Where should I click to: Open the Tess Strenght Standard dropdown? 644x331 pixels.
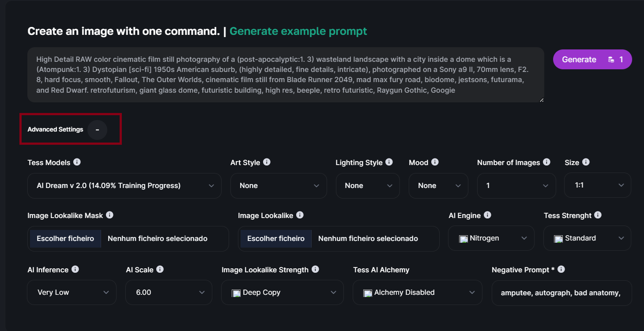pyautogui.click(x=587, y=238)
